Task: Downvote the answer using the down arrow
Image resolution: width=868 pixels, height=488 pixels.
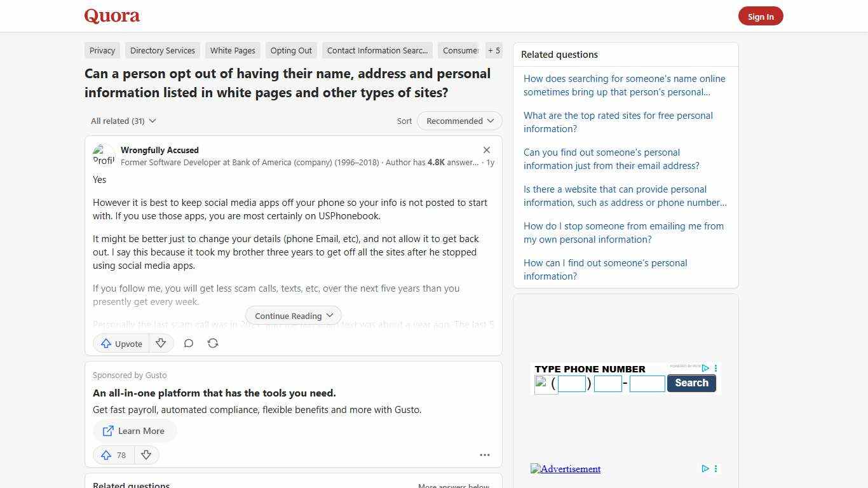Action: coord(161,343)
